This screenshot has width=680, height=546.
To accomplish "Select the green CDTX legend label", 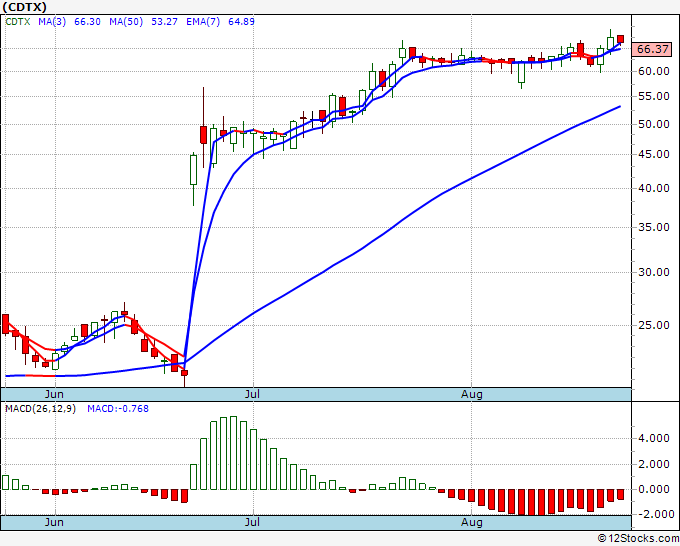I will pyautogui.click(x=17, y=21).
